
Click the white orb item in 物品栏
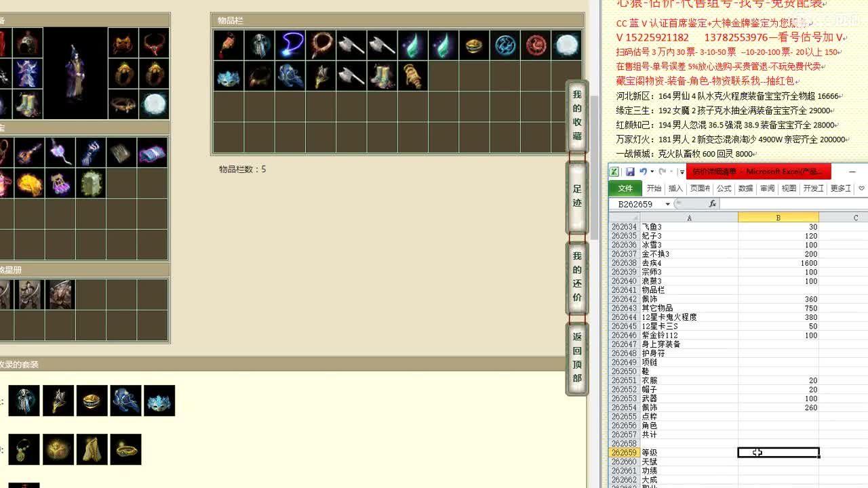point(566,45)
